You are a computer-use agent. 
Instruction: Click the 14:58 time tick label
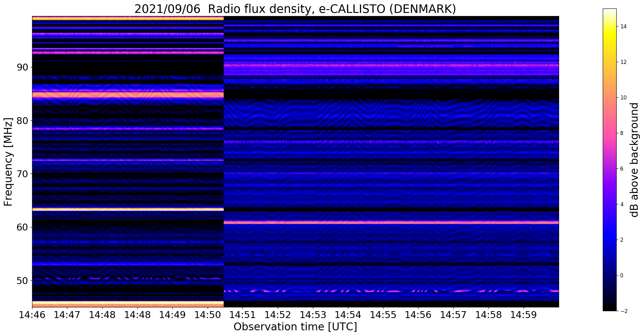489,315
